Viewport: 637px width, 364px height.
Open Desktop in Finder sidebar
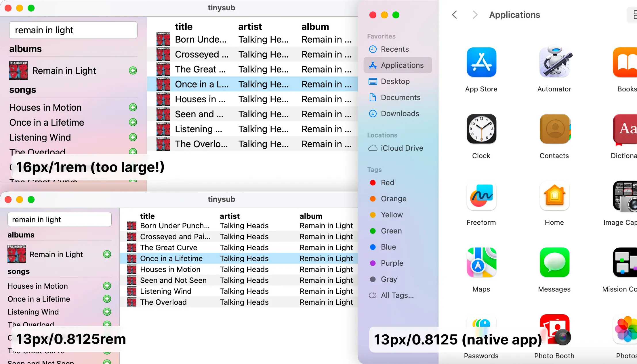398,81
